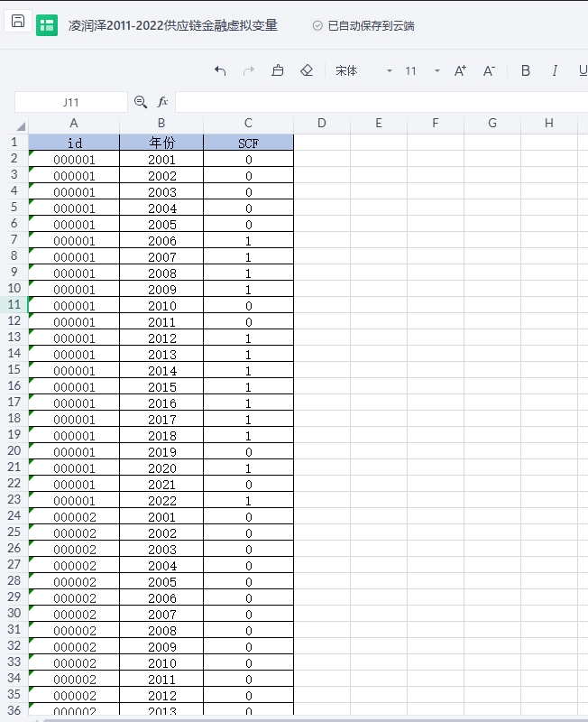Click SCF value cell in row 21

click(248, 467)
